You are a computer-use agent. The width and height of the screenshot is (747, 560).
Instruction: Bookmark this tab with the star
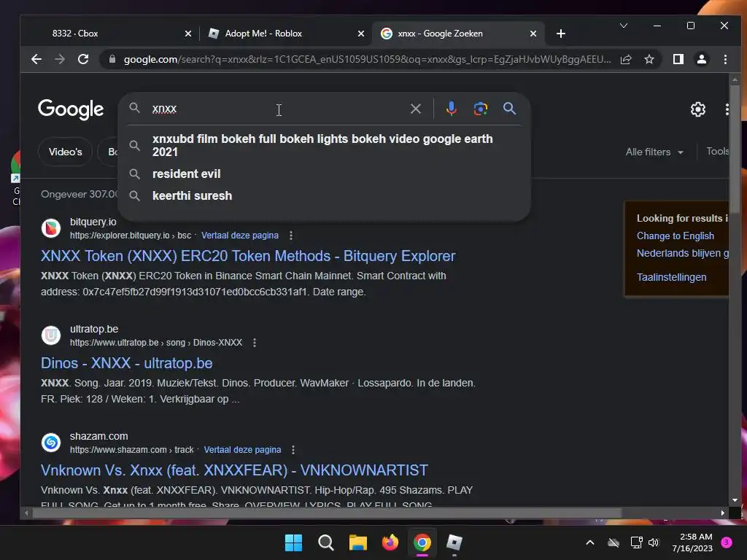pyautogui.click(x=649, y=59)
